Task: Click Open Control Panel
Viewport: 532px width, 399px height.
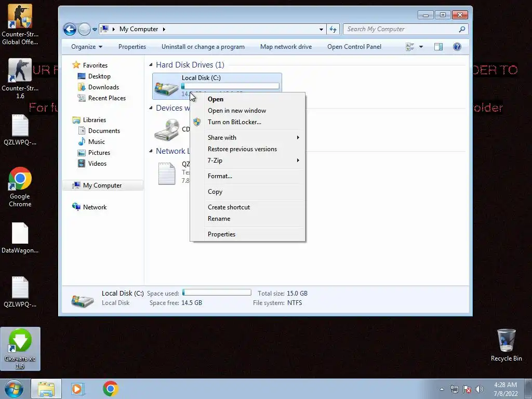Action: [x=354, y=47]
